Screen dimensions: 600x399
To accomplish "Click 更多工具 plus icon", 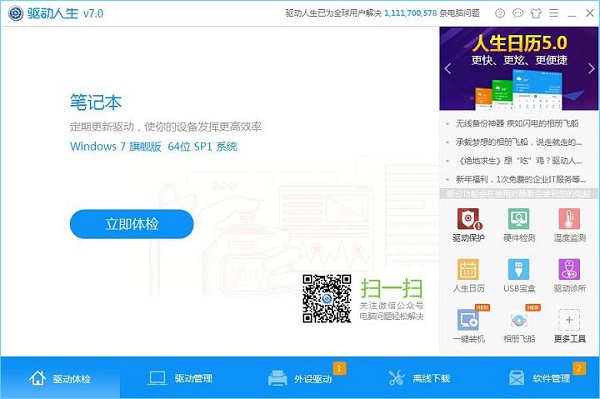I will tap(569, 320).
